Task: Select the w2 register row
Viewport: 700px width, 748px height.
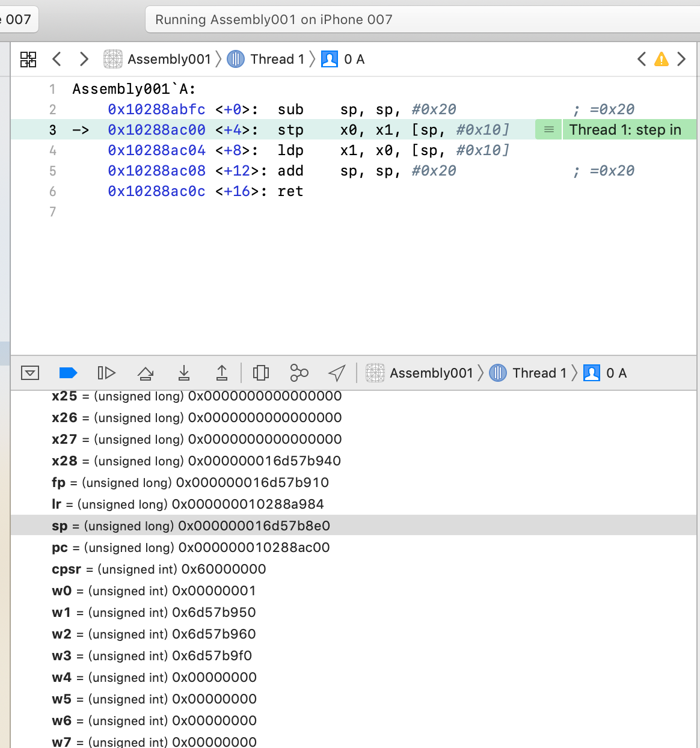Action: 354,634
